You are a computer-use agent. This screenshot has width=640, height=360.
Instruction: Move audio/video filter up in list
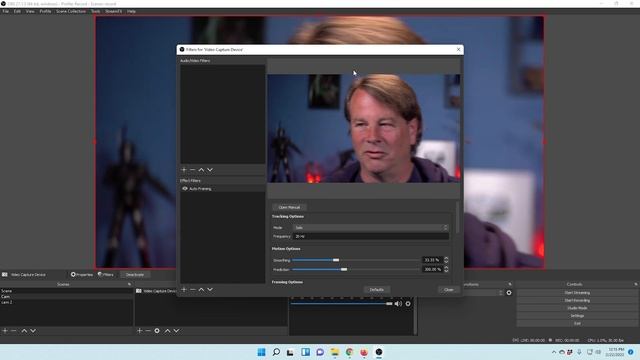[201, 169]
